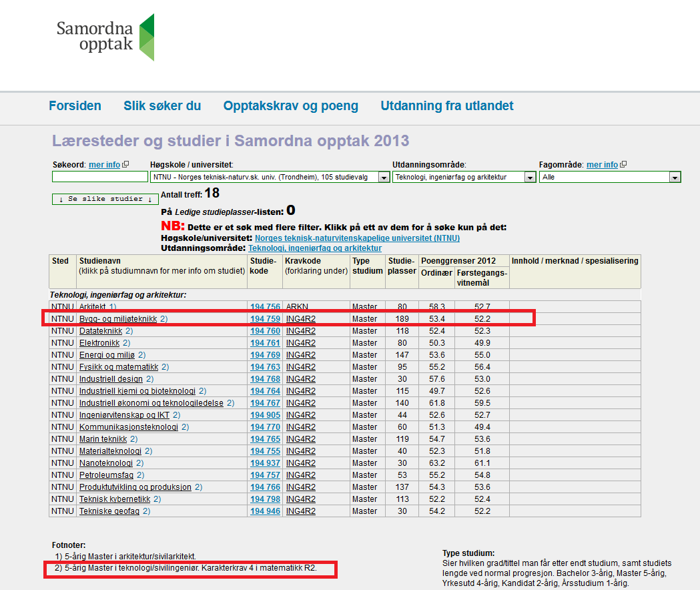The height and width of the screenshot is (590, 700).
Task: Open Produktutvikling og produksjon link
Action: tap(135, 488)
